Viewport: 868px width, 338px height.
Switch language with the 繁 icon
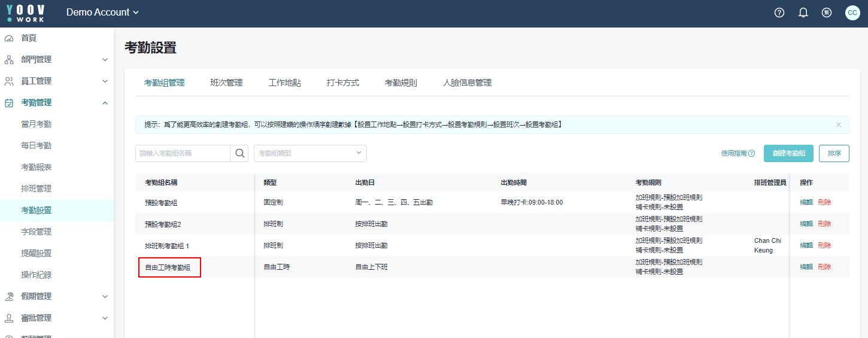pyautogui.click(x=827, y=13)
